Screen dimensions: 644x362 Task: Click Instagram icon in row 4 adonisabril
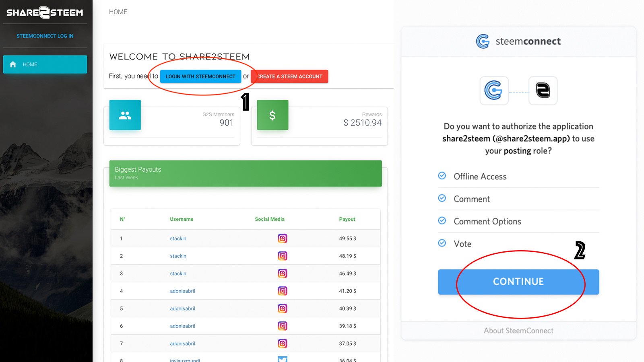283,291
